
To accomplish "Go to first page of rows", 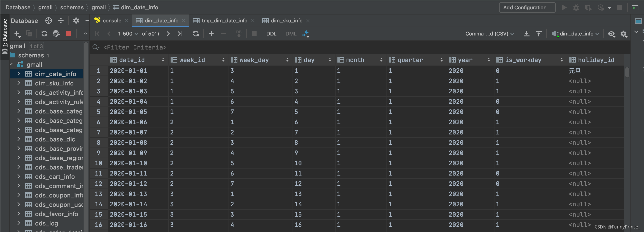I will pos(97,33).
